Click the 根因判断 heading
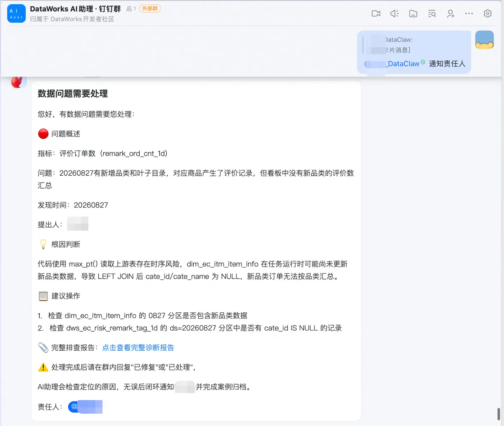Screen dimensions: 504x426 [66, 244]
